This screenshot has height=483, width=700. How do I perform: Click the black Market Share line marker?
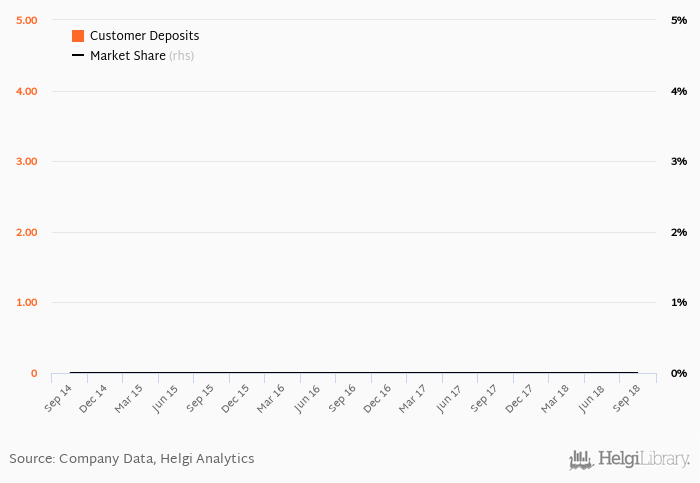(78, 55)
